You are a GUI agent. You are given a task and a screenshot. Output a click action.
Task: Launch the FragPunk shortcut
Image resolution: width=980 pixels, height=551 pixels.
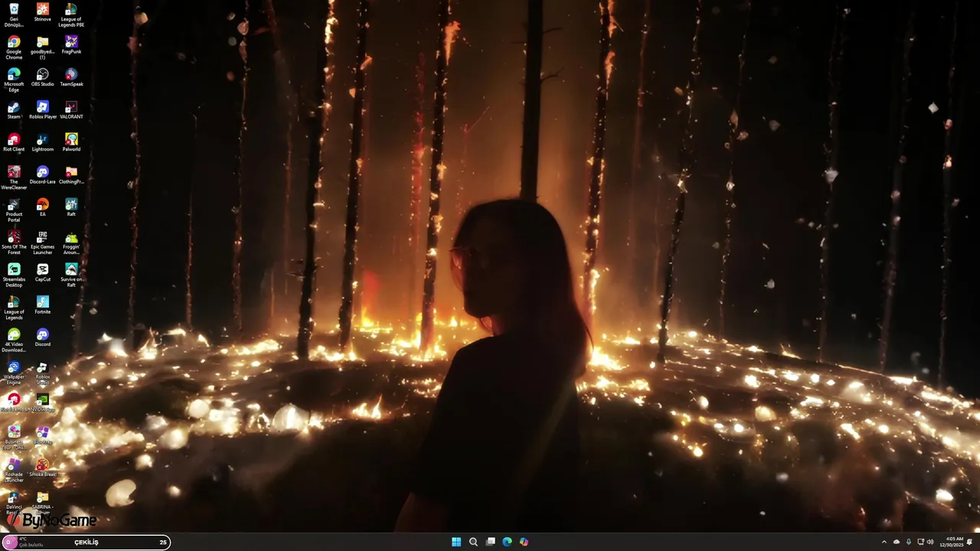[x=71, y=44]
